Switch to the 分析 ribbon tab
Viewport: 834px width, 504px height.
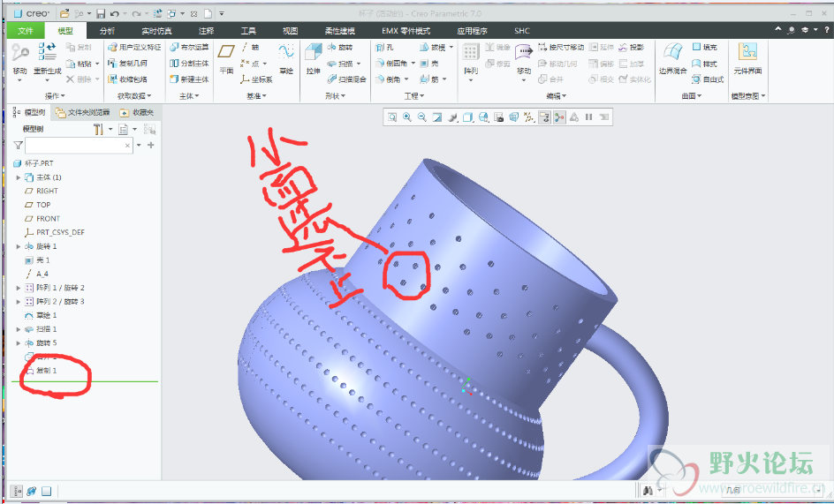pos(107,31)
